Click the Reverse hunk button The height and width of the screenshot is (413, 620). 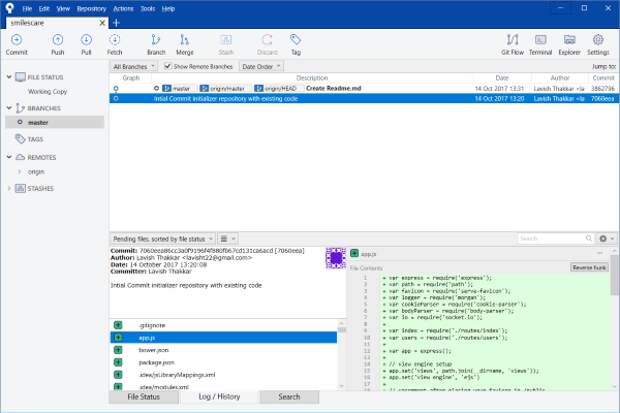(x=589, y=268)
